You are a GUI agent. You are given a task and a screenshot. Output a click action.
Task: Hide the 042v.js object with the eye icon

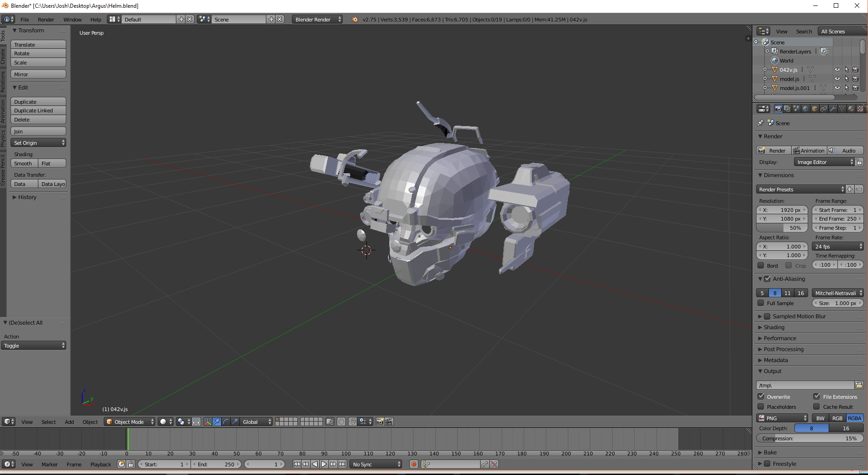point(837,70)
